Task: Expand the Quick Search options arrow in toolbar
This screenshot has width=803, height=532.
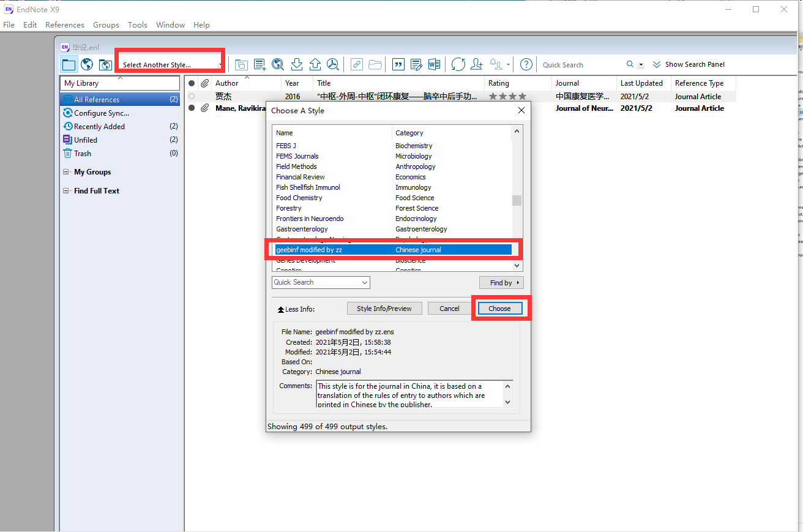Action: click(641, 65)
